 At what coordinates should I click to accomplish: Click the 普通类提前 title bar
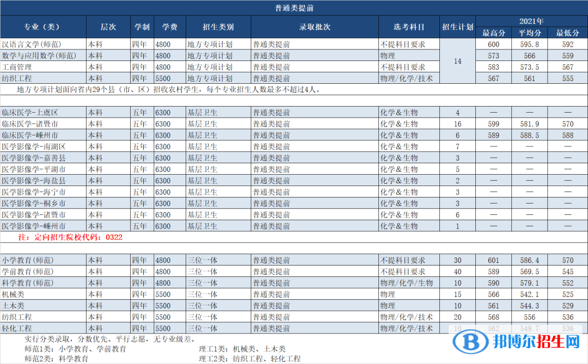coord(294,8)
